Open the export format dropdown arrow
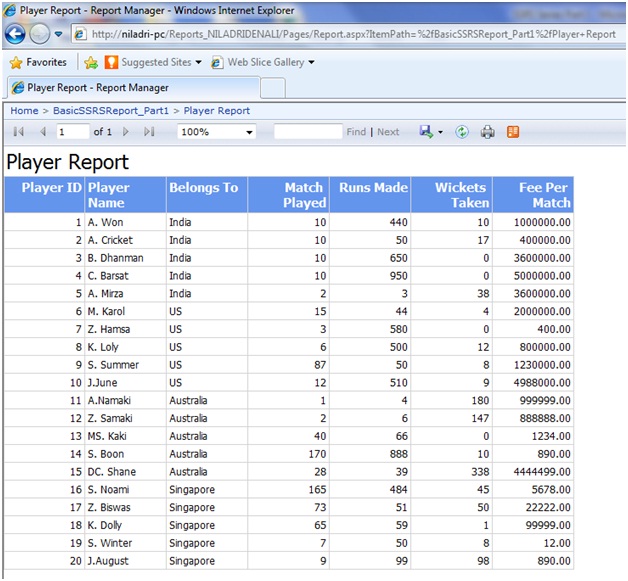Viewport: 628px width, 581px height. 440,132
